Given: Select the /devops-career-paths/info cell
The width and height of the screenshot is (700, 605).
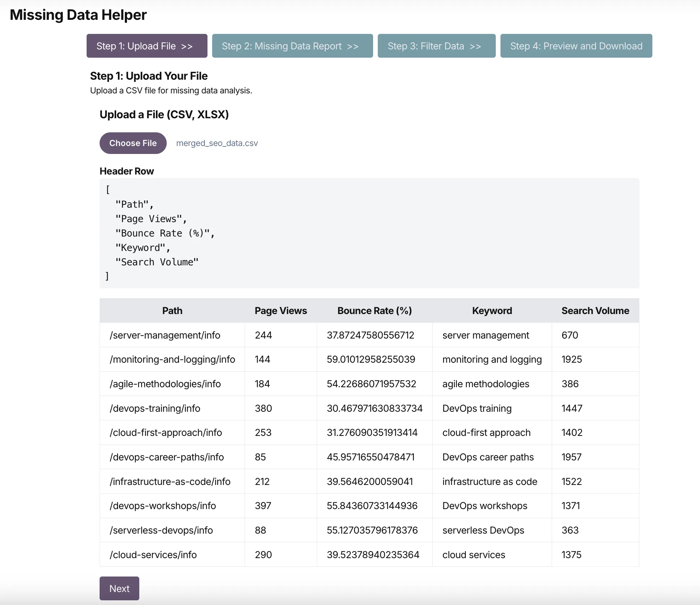Looking at the screenshot, I should point(172,457).
